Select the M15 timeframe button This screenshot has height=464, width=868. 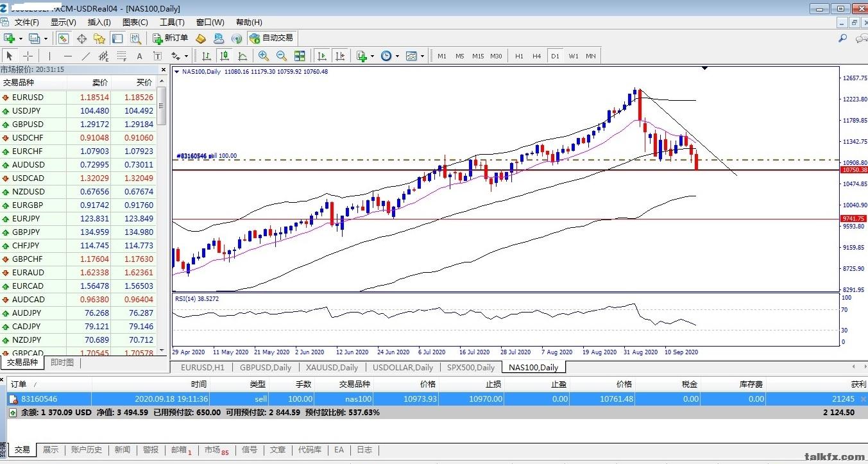[478, 56]
